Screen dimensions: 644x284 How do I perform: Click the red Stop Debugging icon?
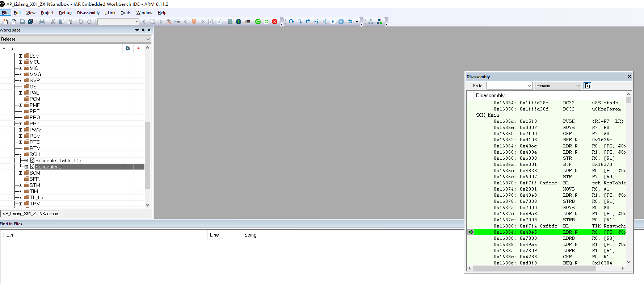pyautogui.click(x=275, y=22)
